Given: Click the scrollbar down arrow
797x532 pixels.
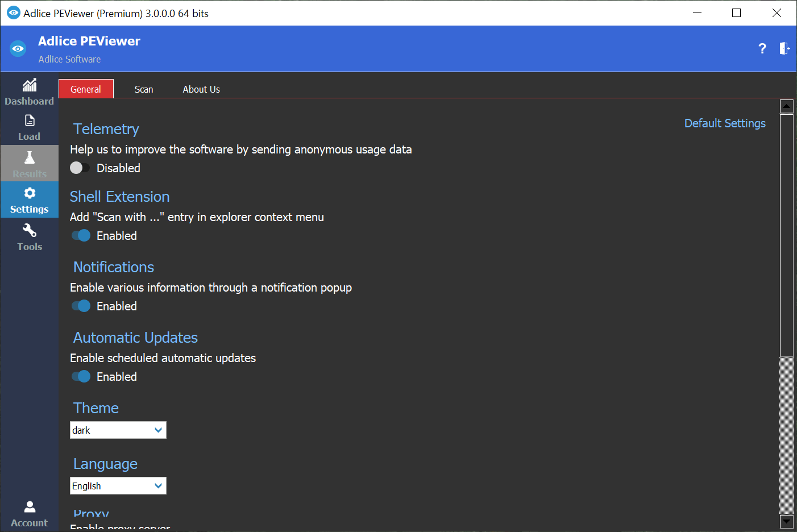Looking at the screenshot, I should [787, 521].
